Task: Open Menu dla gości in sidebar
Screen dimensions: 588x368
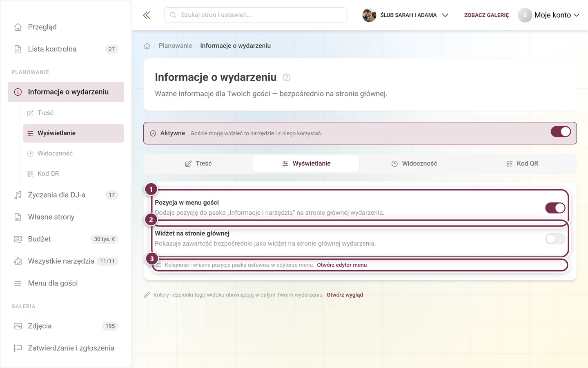Action: click(66, 283)
